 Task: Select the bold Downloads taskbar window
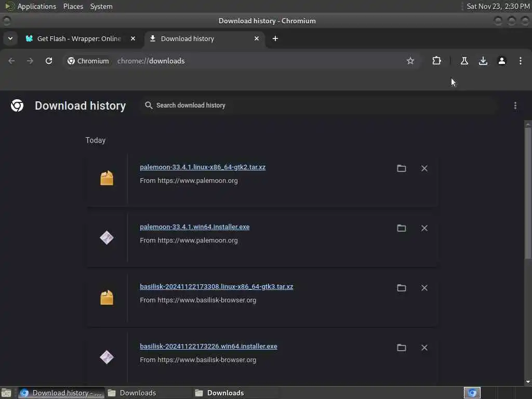pyautogui.click(x=236, y=393)
